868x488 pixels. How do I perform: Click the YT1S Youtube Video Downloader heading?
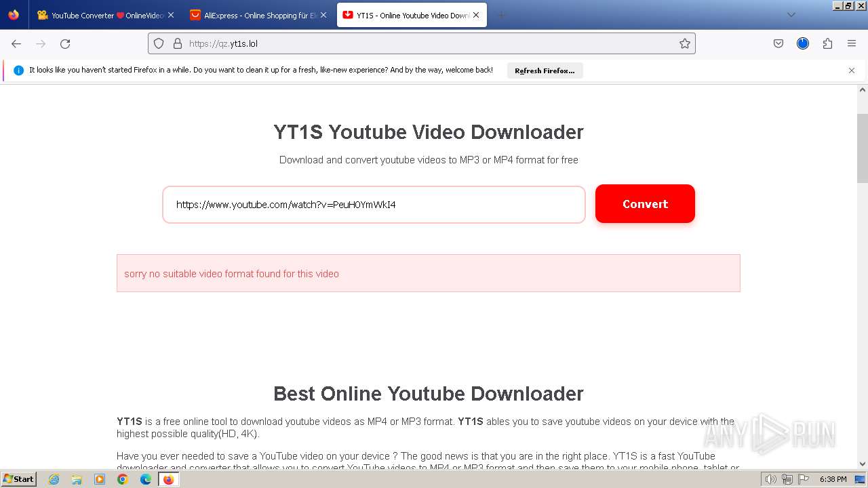tap(429, 132)
